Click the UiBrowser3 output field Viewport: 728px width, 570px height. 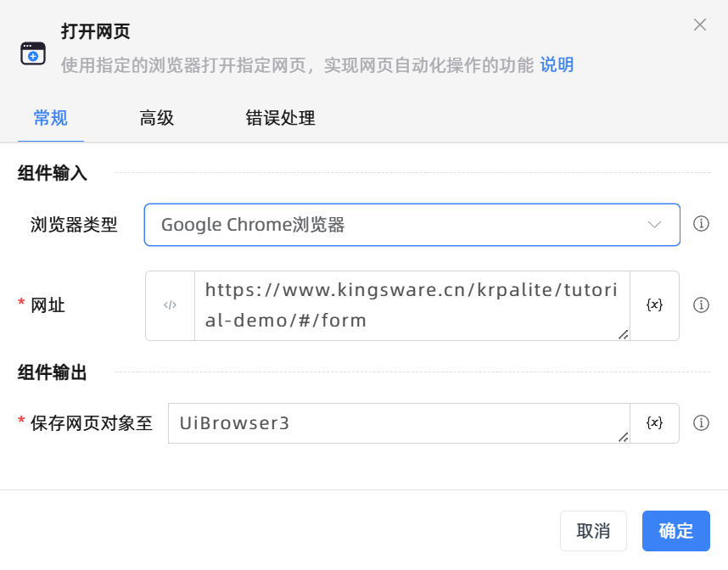tap(399, 422)
